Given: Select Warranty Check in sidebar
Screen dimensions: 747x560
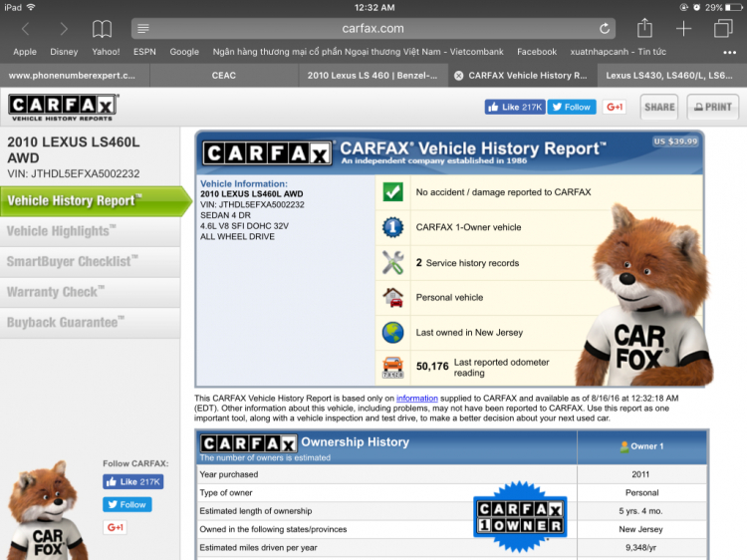Looking at the screenshot, I should [90, 292].
